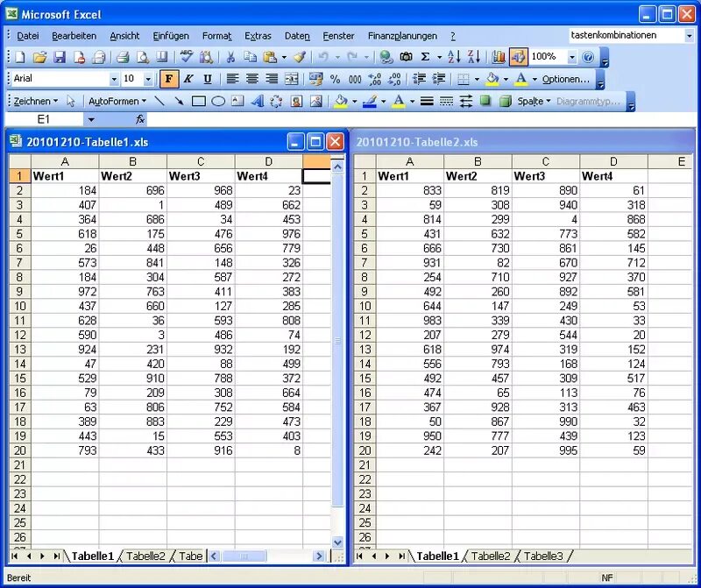Expand the Name Box dropdown next to E1
Viewport: 701px width, 588px height.
point(91,119)
